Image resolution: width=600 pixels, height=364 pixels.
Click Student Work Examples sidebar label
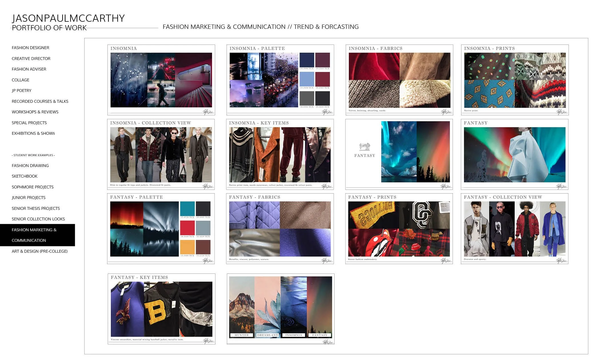(x=33, y=155)
